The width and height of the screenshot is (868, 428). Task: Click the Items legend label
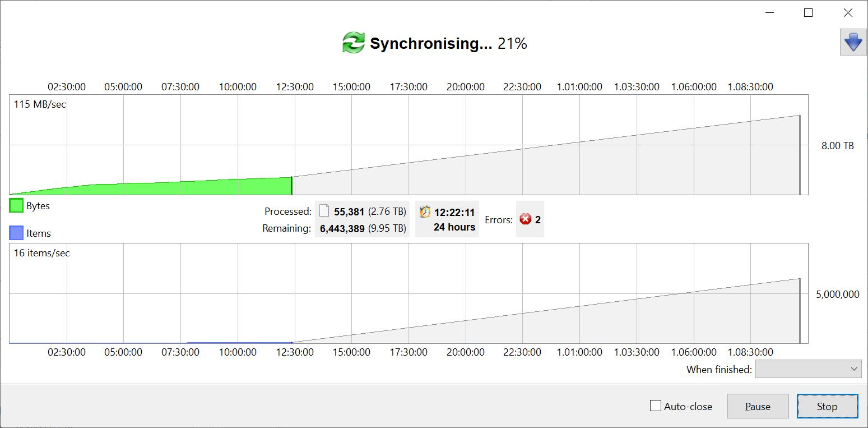click(x=39, y=233)
